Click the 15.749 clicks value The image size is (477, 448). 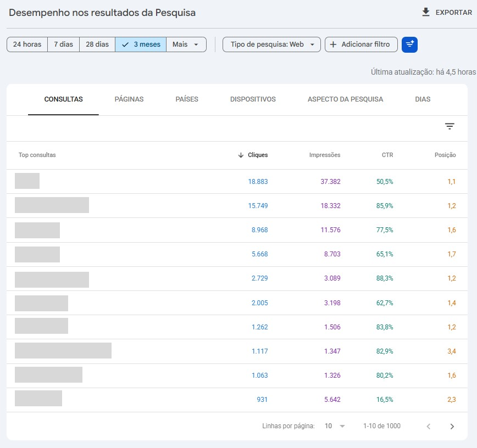point(258,206)
